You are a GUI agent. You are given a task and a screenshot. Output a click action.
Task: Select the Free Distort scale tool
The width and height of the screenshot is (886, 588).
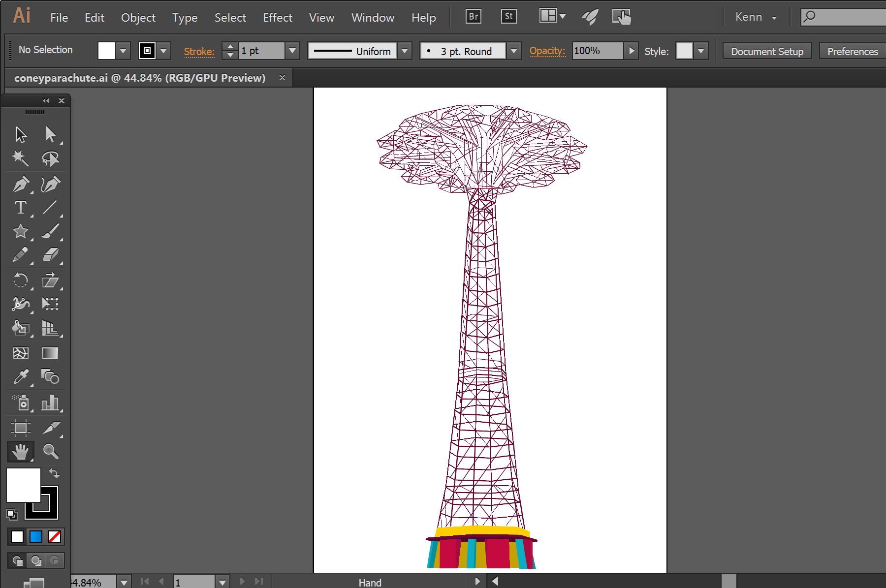tap(50, 280)
